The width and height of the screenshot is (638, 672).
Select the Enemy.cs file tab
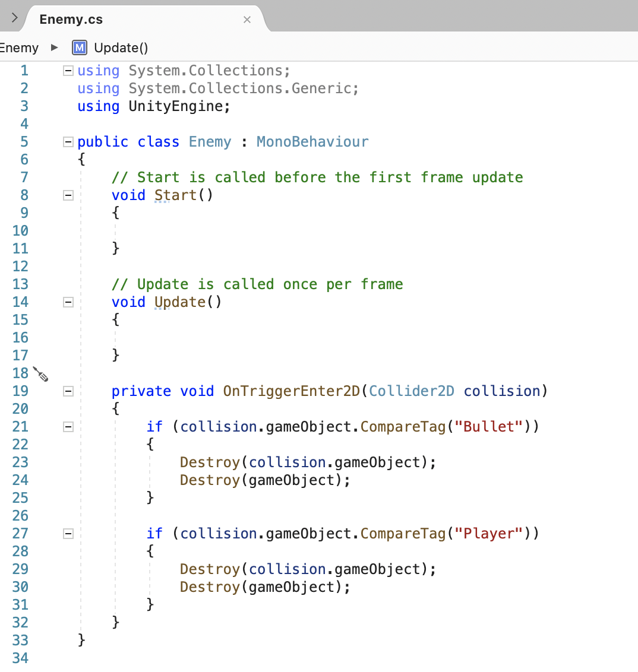tap(71, 20)
